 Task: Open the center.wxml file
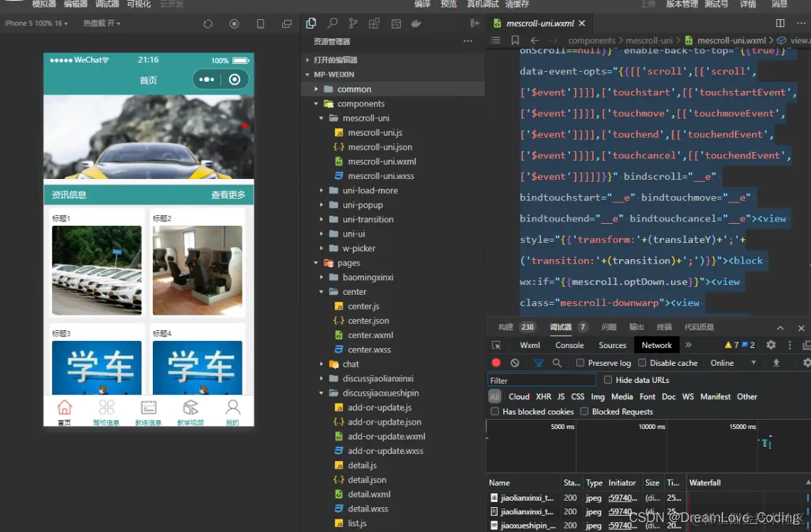point(370,335)
